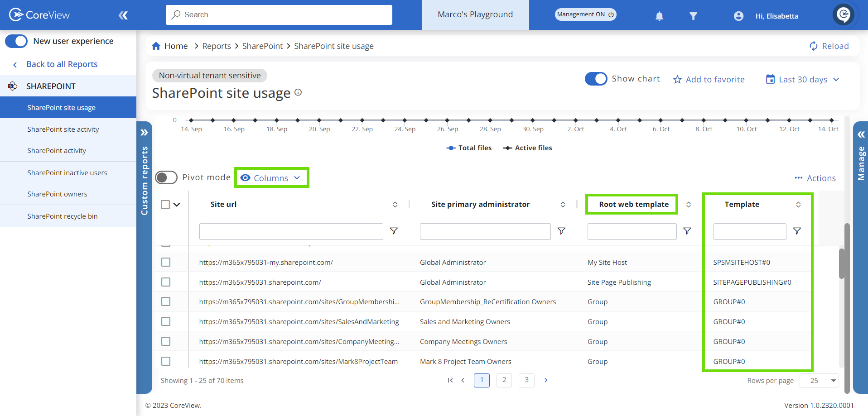868x416 pixels.
Task: Go to page 3
Action: pyautogui.click(x=526, y=380)
